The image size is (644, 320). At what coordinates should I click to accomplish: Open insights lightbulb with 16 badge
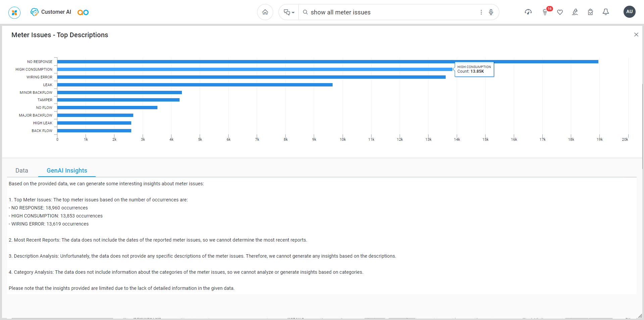click(x=545, y=12)
